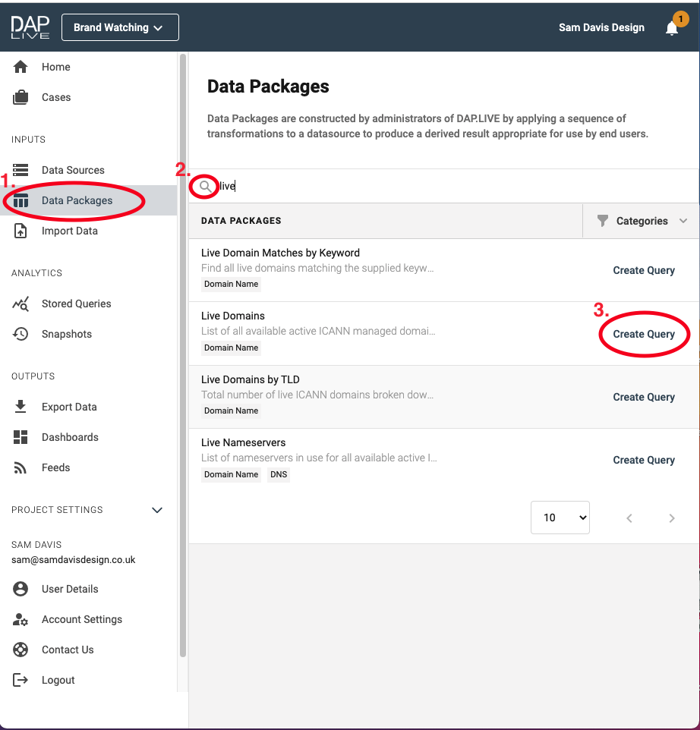Click the sidebar vertical scrollbar
Image resolution: width=700 pixels, height=730 pixels.
click(x=183, y=355)
